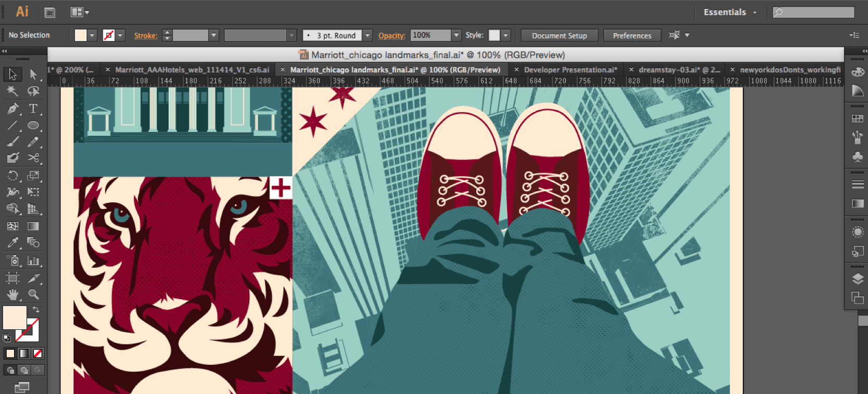
Task: Change screen mode at toolbar bottom
Action: [22, 387]
